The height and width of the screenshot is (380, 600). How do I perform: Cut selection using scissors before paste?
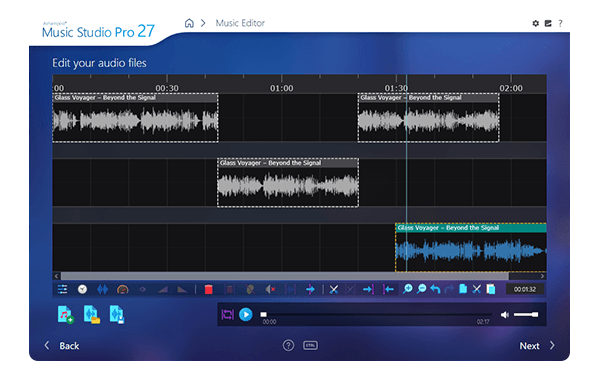476,289
